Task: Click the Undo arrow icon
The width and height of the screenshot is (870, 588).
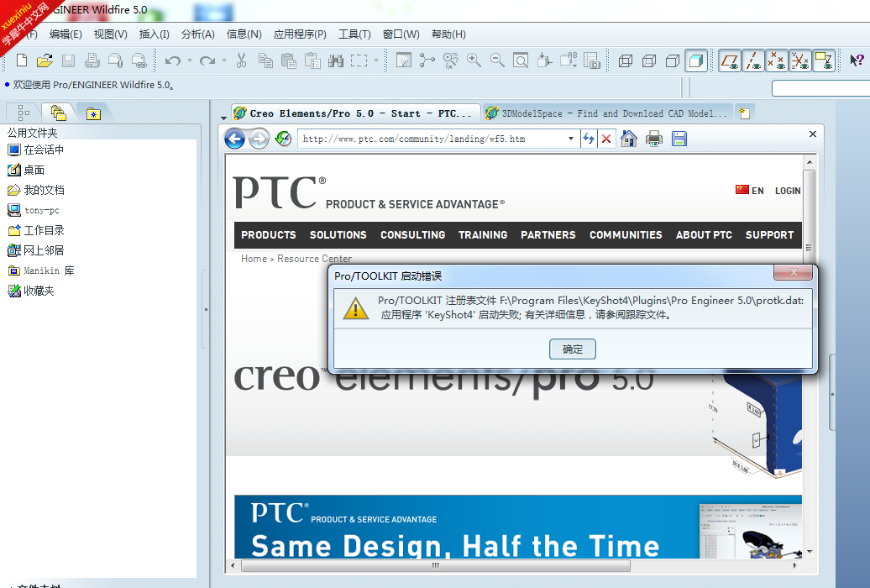Action: (x=172, y=60)
